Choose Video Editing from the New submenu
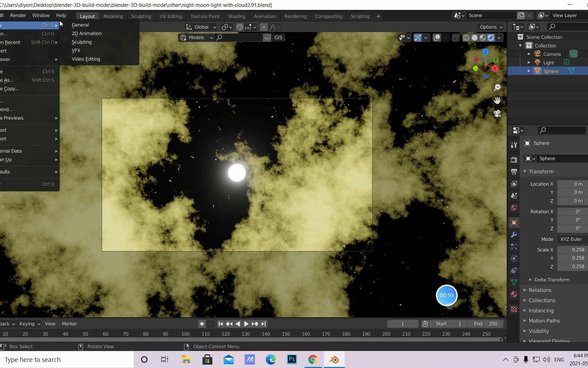The width and height of the screenshot is (588, 368). click(86, 59)
